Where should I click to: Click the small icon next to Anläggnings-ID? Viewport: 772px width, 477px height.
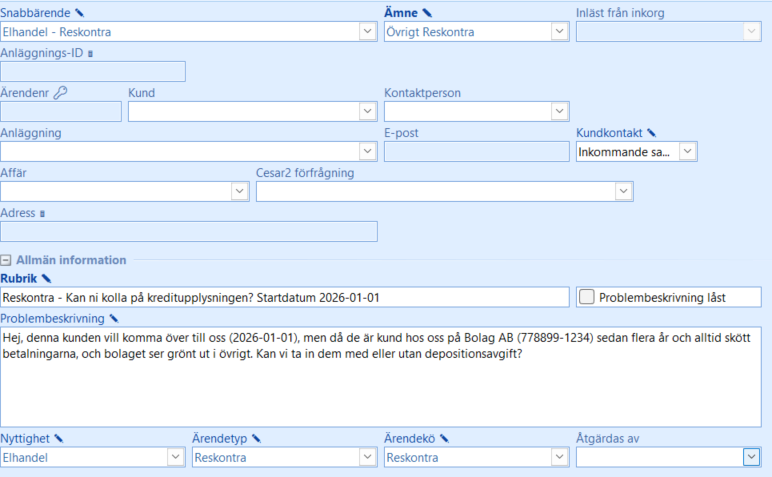pos(90,54)
